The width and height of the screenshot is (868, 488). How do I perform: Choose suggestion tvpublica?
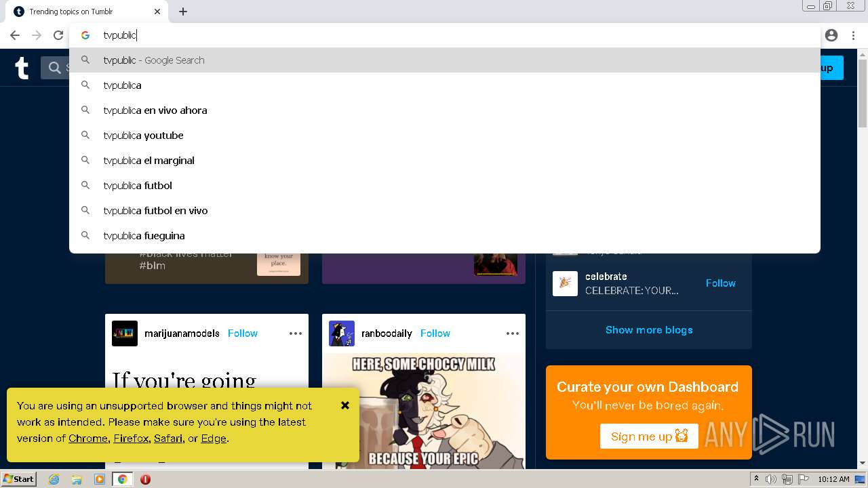(x=445, y=85)
